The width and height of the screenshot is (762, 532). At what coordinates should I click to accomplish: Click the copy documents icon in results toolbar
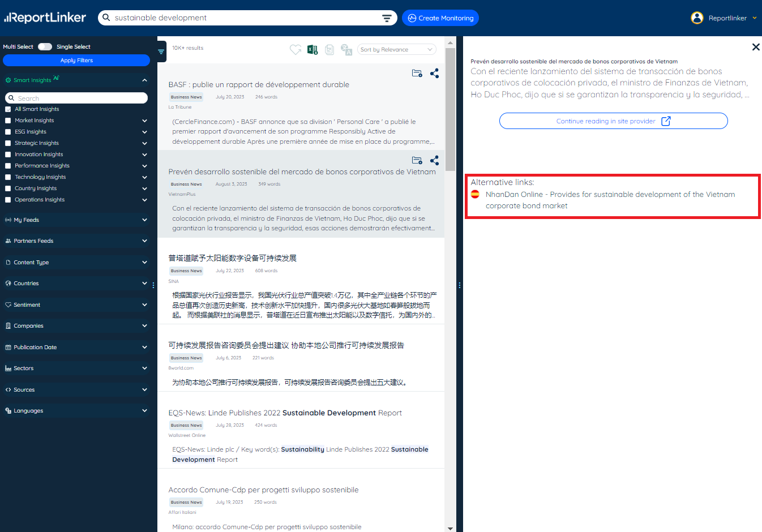[329, 50]
